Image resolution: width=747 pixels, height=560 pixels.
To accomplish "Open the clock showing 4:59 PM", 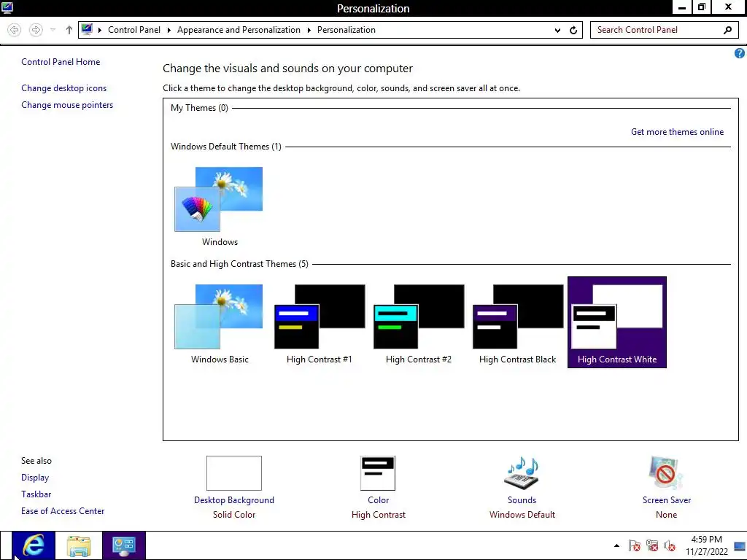I will tap(706, 545).
